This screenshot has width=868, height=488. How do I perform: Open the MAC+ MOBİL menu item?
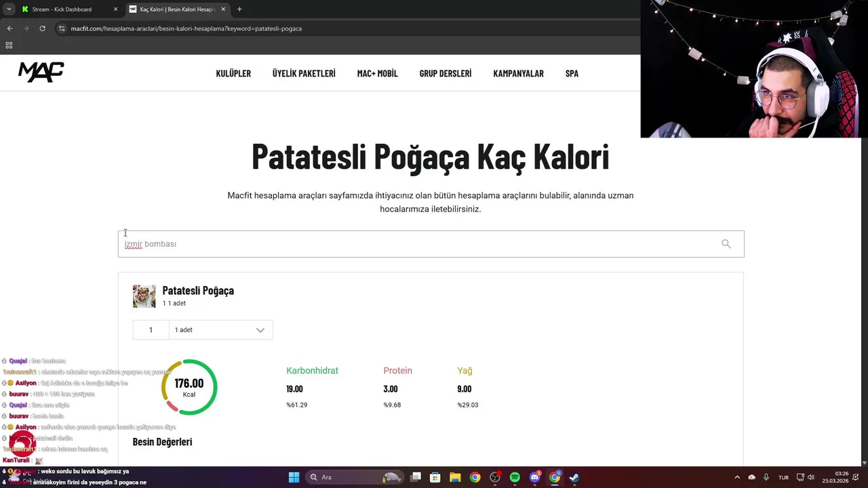(377, 73)
